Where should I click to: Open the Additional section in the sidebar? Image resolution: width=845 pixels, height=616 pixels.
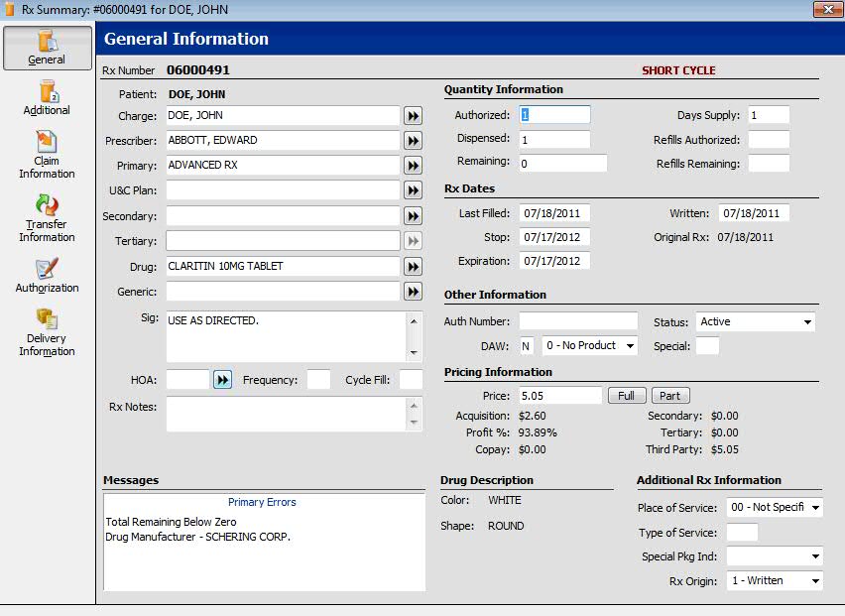click(x=47, y=98)
